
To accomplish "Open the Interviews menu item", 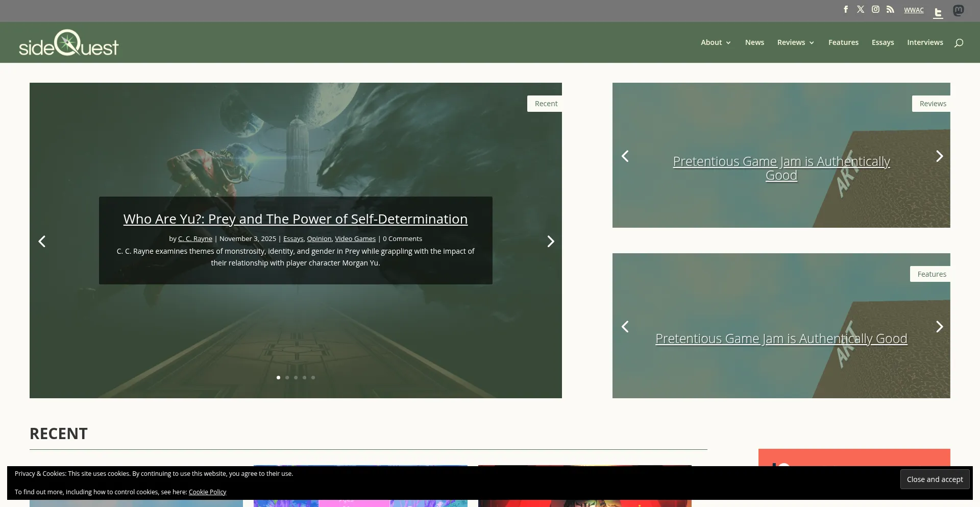I will pyautogui.click(x=925, y=42).
